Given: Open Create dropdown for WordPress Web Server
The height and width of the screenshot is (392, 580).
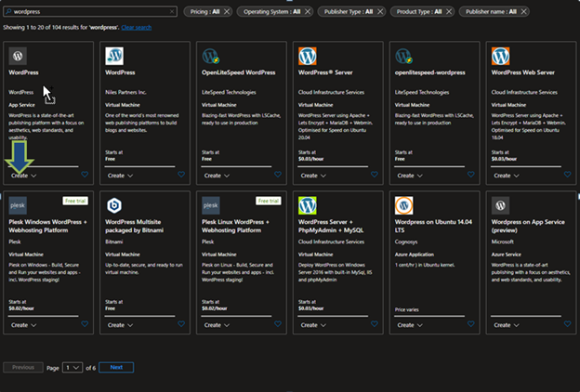Looking at the screenshot, I should tap(507, 176).
